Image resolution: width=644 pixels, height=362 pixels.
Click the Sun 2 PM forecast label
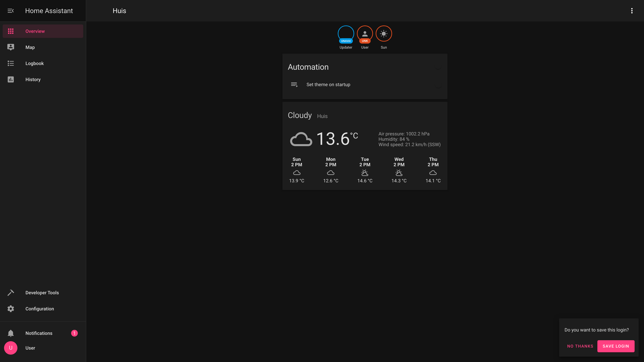pos(297,162)
